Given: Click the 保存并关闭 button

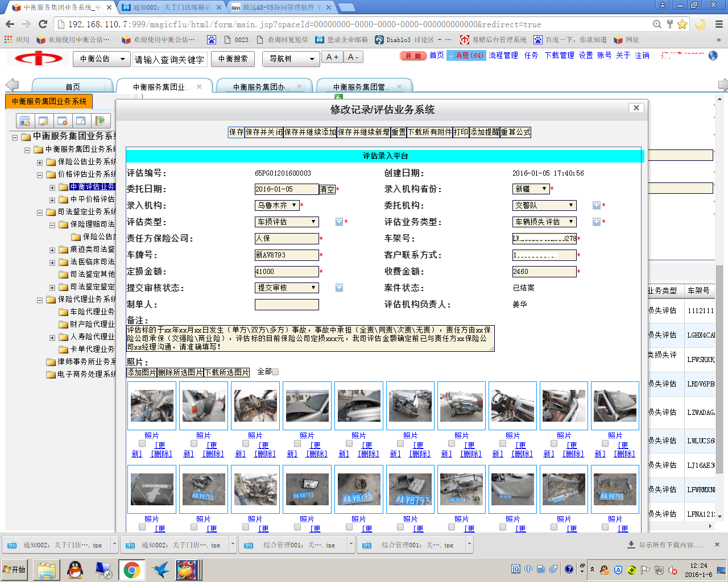Looking at the screenshot, I should tap(264, 132).
